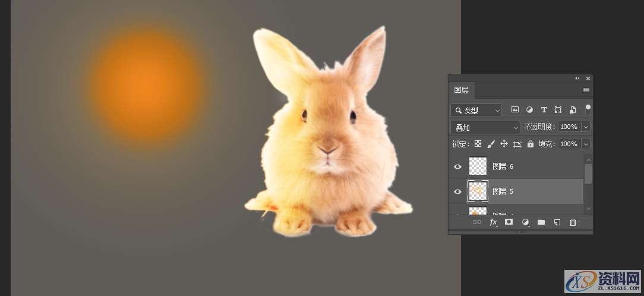Delete layer trash icon
This screenshot has width=644, height=296.
573,222
